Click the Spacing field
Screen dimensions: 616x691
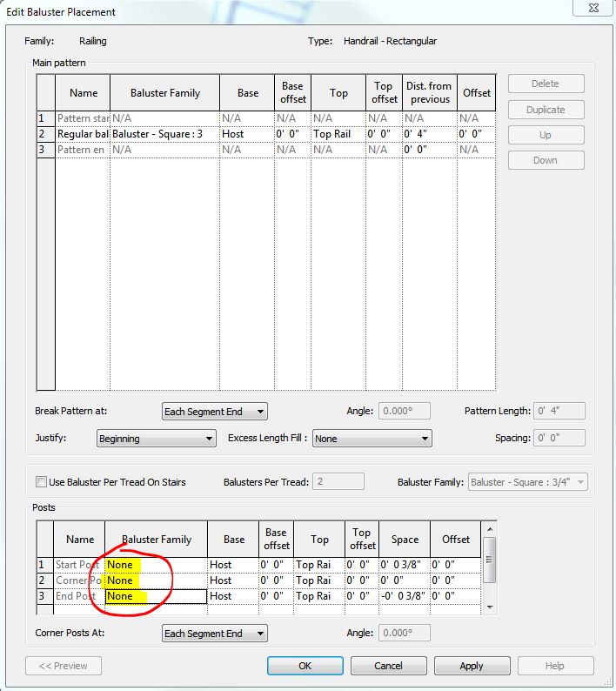pos(559,438)
